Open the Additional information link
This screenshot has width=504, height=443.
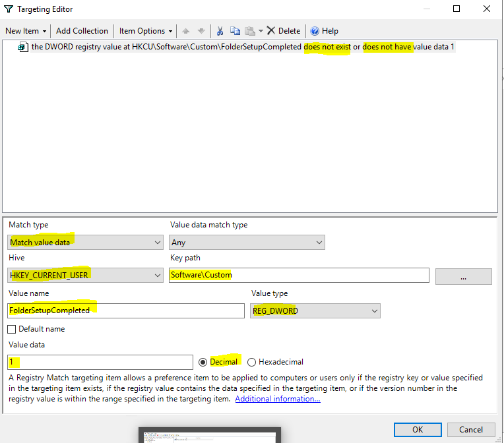(278, 399)
